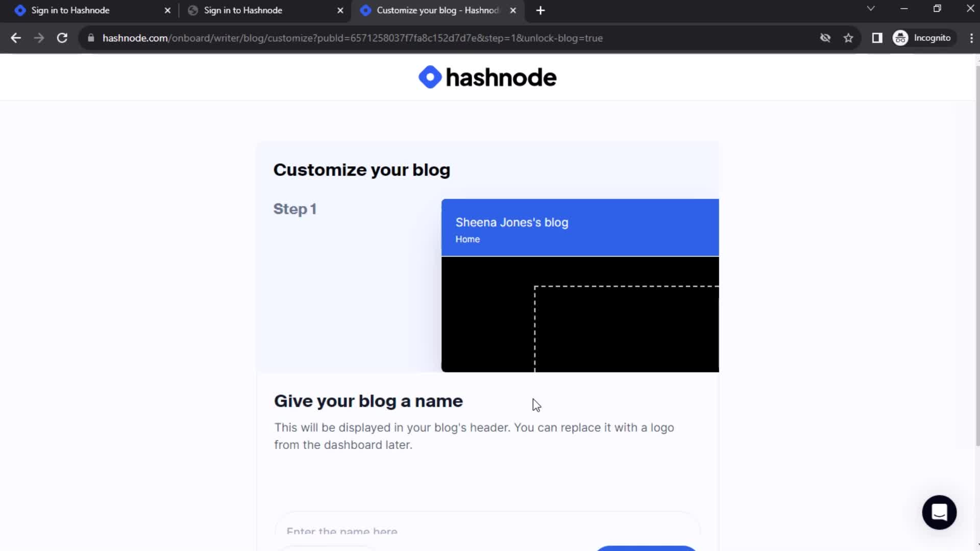Click the Give your blog a name heading
Viewport: 980px width, 551px height.
pyautogui.click(x=369, y=401)
